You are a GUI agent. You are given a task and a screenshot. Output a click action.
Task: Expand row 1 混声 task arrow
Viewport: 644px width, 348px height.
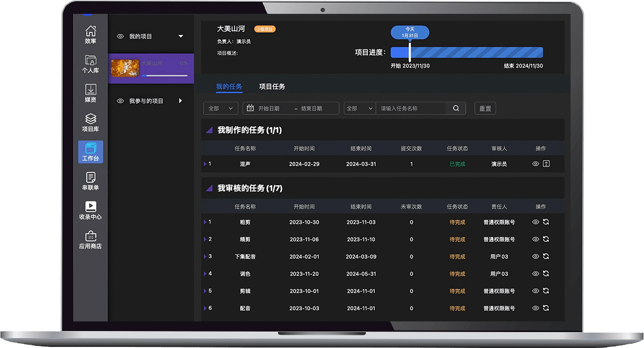[x=205, y=164]
